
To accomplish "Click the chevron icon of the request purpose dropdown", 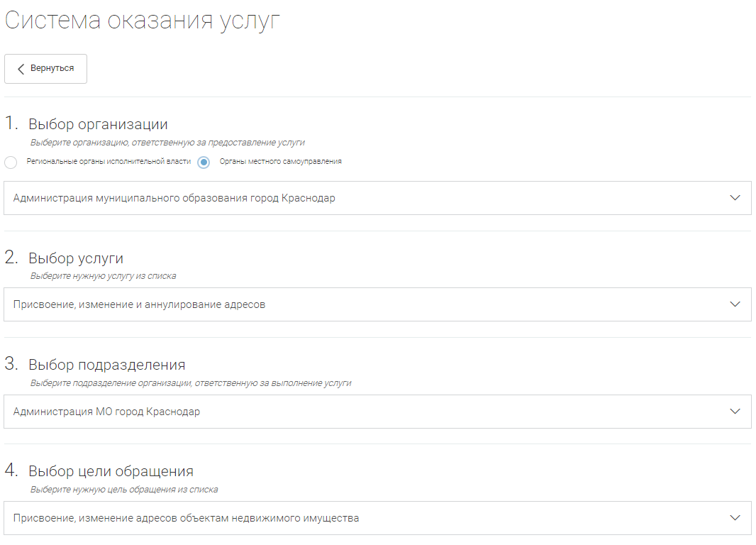I will coord(735,518).
